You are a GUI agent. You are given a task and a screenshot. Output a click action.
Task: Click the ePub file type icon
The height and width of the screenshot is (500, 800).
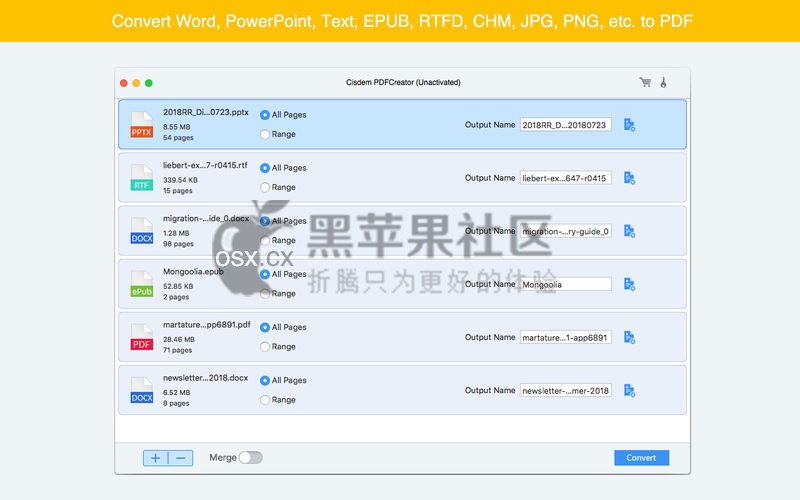click(141, 284)
